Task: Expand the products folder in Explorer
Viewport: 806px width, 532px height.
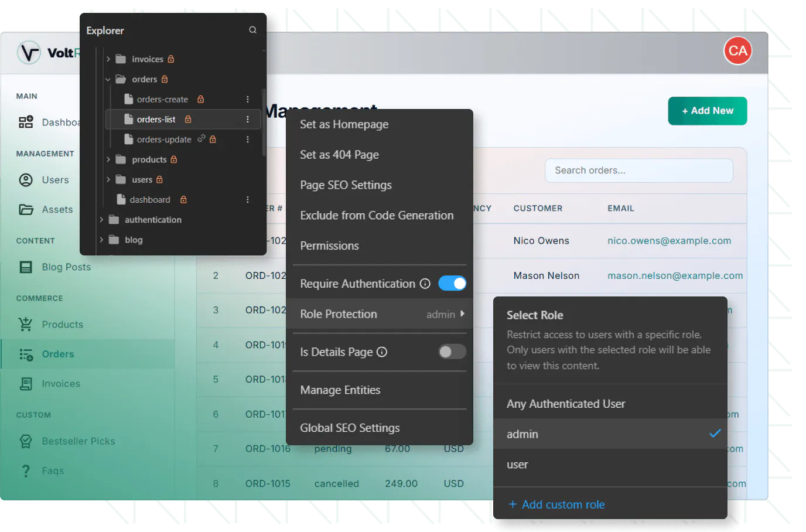Action: 108,159
